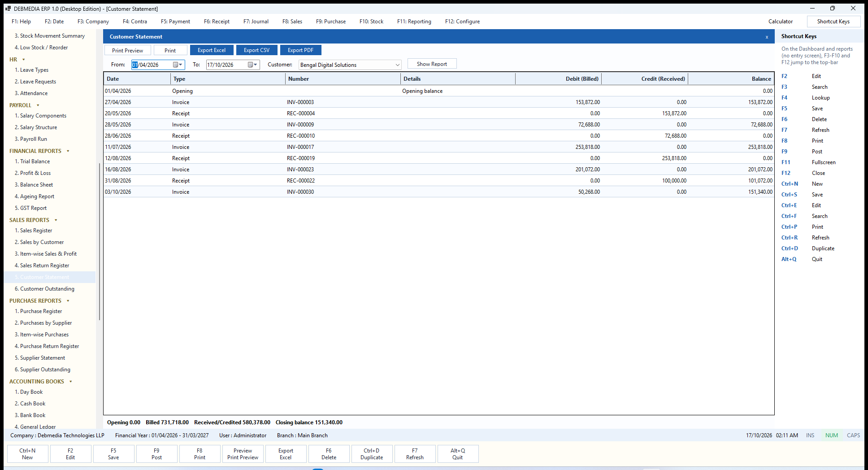The width and height of the screenshot is (868, 470).
Task: Open the F6: Receipt menu
Action: click(217, 22)
